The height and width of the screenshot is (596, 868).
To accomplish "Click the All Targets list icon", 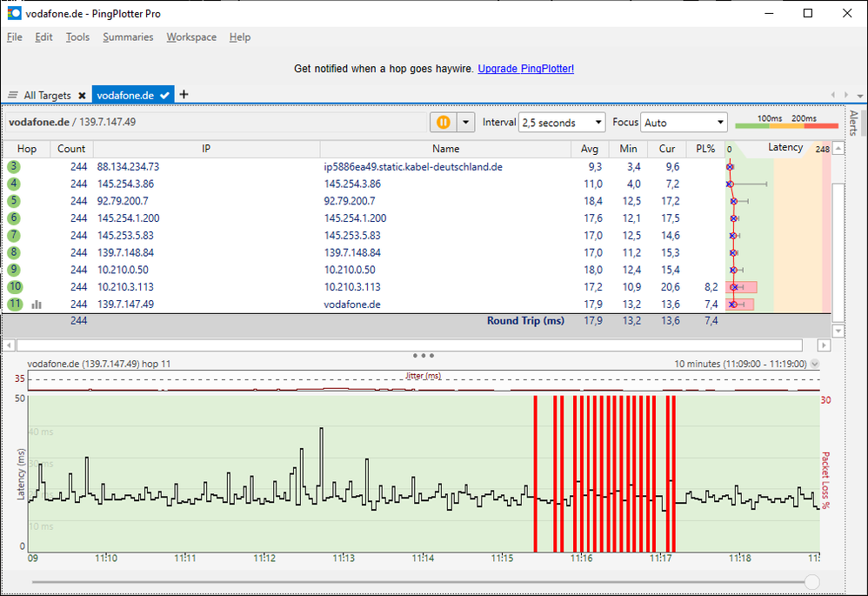I will pos(13,96).
